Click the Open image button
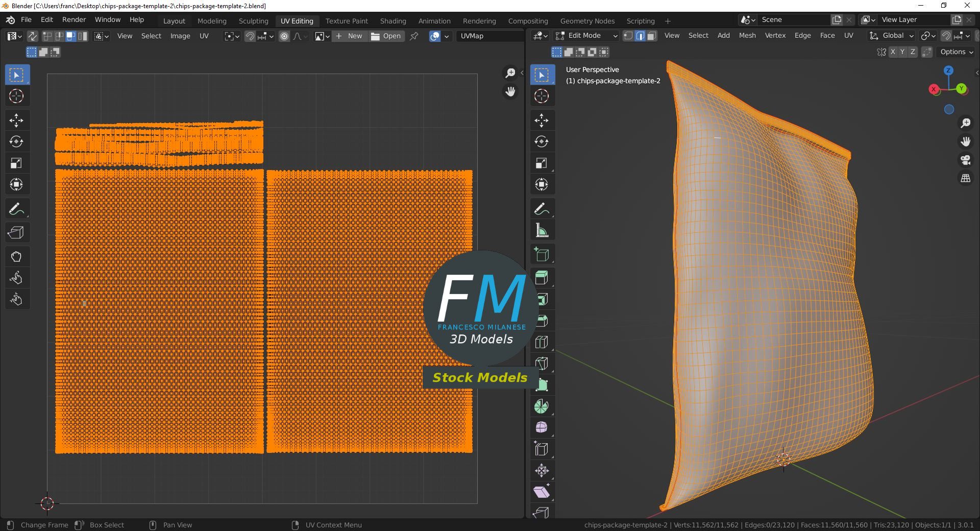The image size is (980, 531). 386,36
